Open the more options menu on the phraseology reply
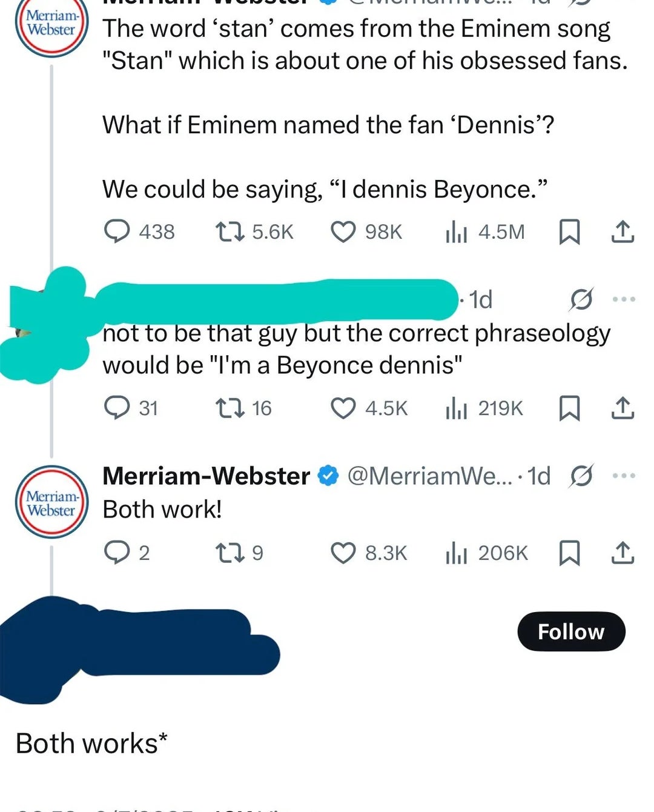 click(x=624, y=298)
